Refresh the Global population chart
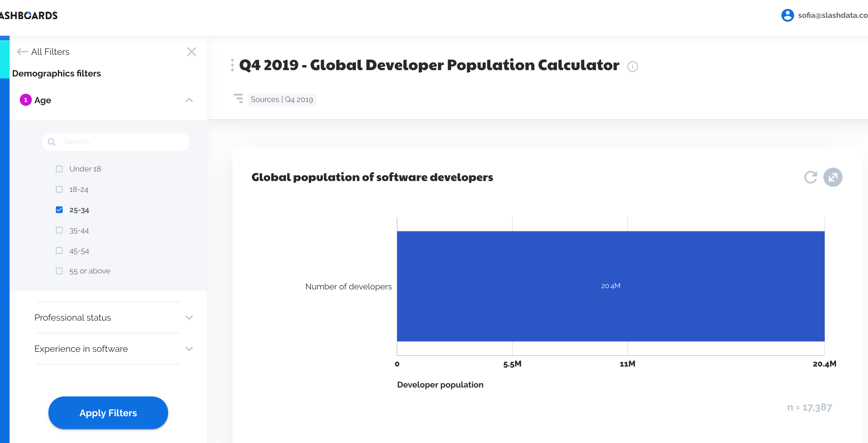868x443 pixels. click(811, 177)
